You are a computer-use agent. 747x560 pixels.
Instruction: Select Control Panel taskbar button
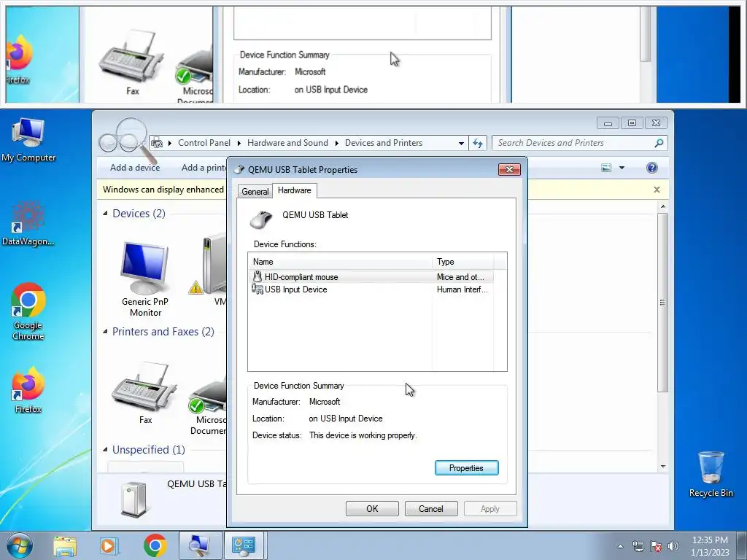tap(244, 545)
